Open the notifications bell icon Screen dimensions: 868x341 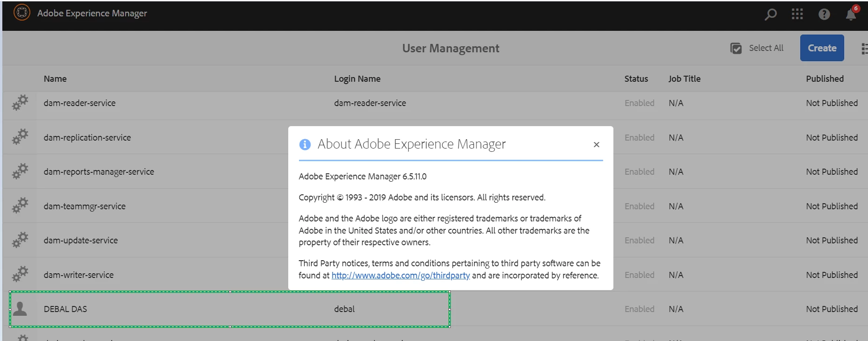pyautogui.click(x=851, y=14)
